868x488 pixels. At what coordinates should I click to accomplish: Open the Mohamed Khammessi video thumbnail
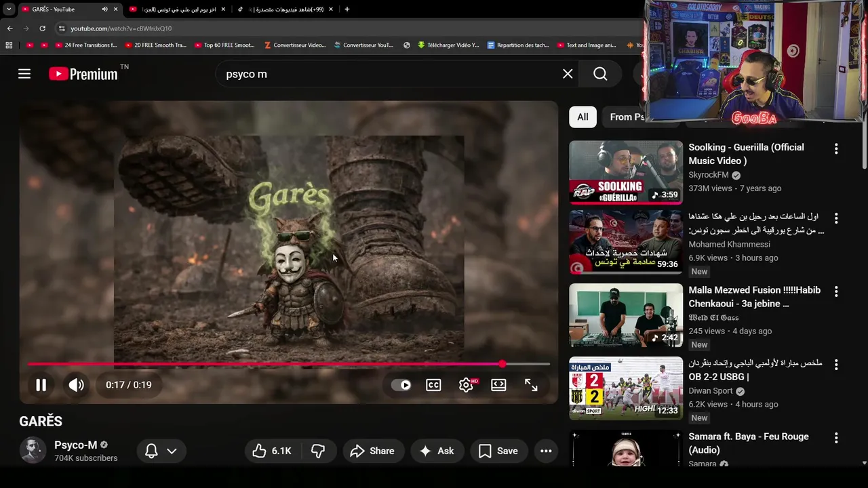(626, 242)
